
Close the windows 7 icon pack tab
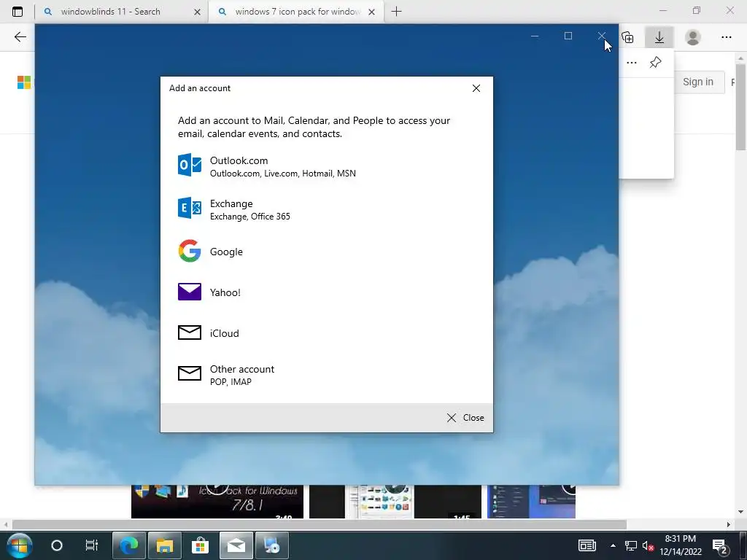[x=371, y=12]
